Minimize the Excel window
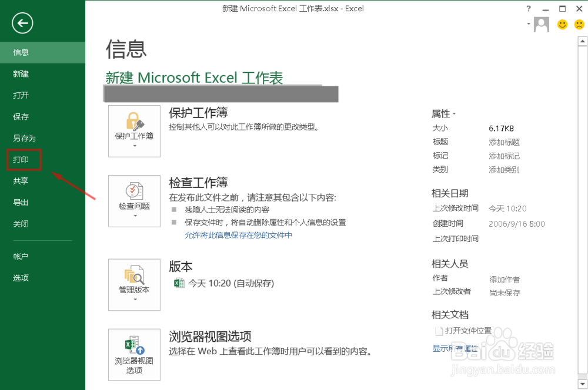Viewport: 588px width, 390px height. (x=546, y=9)
